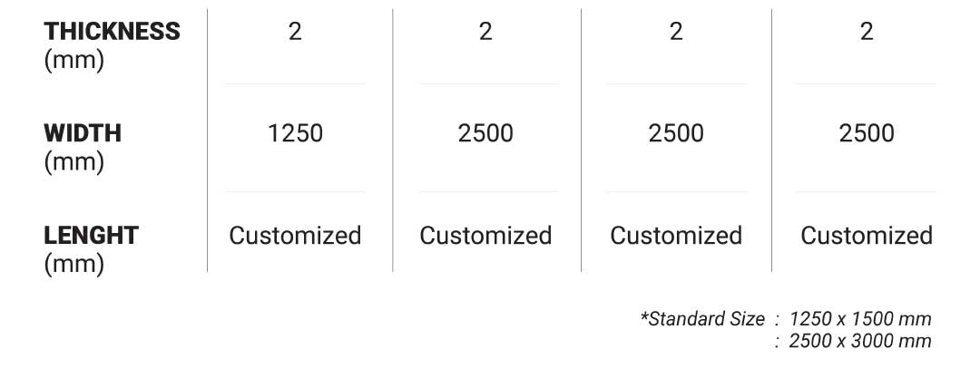This screenshot has width=980, height=388.
Task: Click the (mm) unit under LENGHT
Action: [73, 265]
